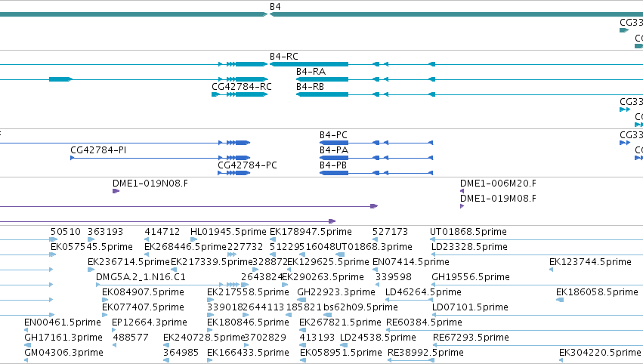The width and height of the screenshot is (643, 364).
Task: Click the bs62h09.5prime EST label
Action: [360, 308]
